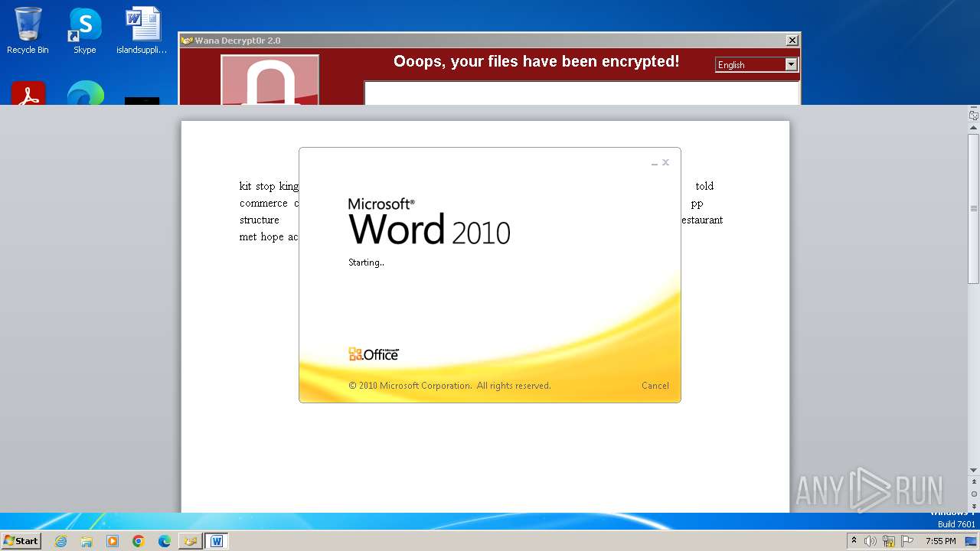Image resolution: width=980 pixels, height=551 pixels.
Task: Click the 7:55 PM clock
Action: [x=940, y=541]
